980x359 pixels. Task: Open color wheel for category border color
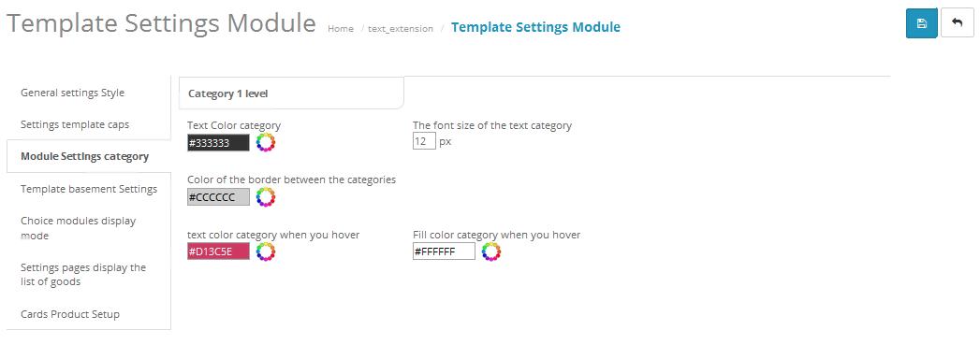[266, 197]
